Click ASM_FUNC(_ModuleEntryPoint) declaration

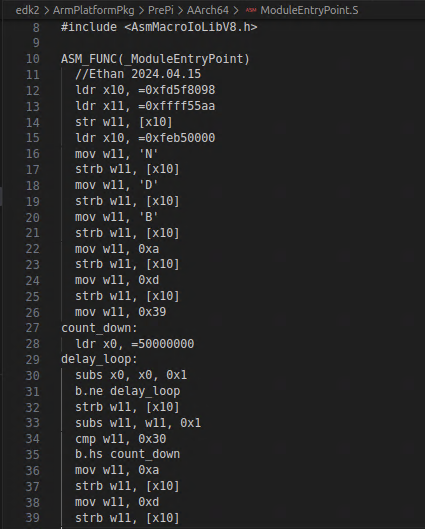pyautogui.click(x=155, y=59)
